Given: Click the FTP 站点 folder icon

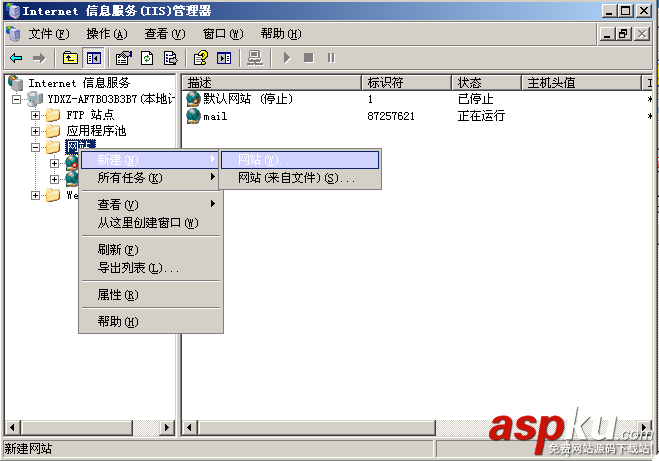Looking at the screenshot, I should [x=53, y=115].
